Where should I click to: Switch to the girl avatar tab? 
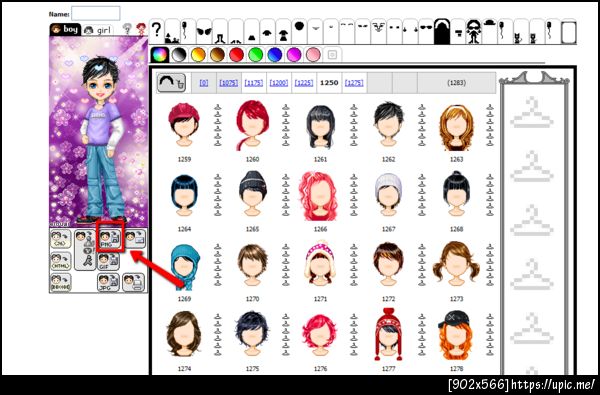[x=97, y=30]
